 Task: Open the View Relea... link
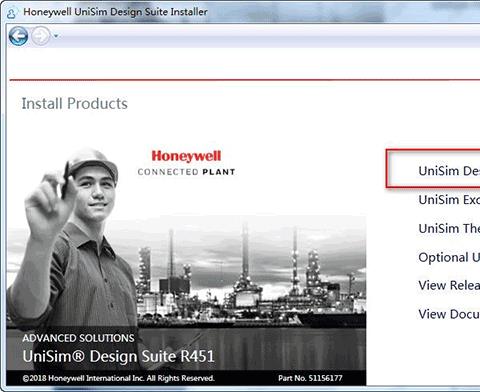[x=449, y=285]
